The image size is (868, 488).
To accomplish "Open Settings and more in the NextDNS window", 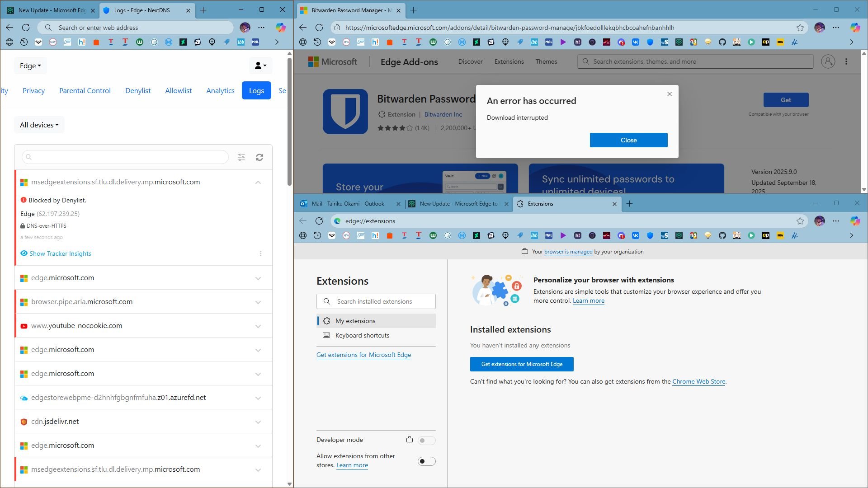I will point(261,28).
